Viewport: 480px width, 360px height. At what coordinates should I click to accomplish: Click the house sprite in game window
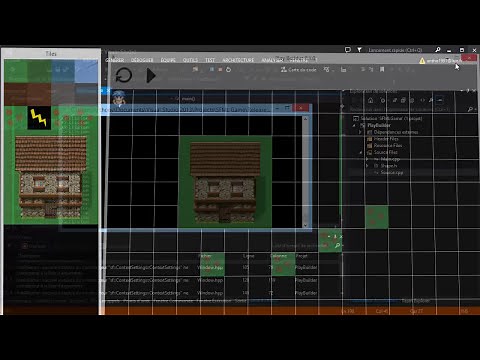(x=225, y=182)
